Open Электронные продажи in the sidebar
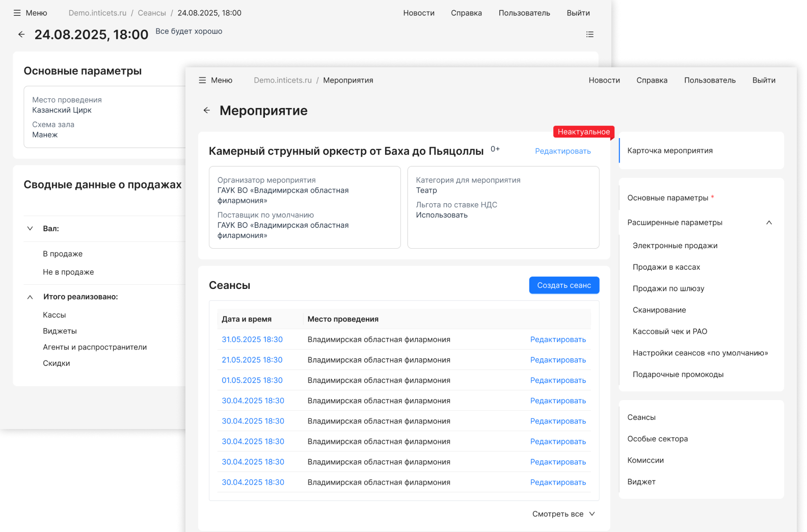This screenshot has width=807, height=532. 675,245
